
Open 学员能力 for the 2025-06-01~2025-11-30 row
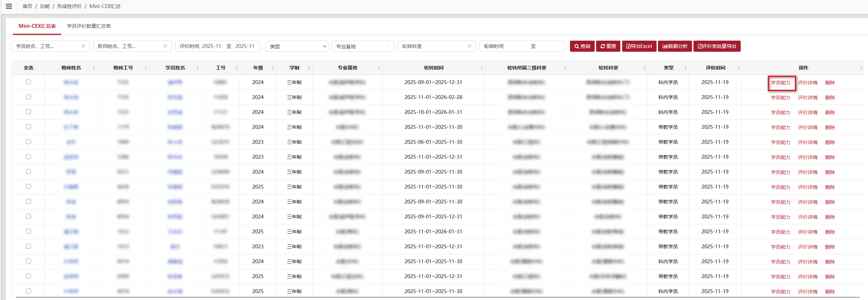point(780,142)
